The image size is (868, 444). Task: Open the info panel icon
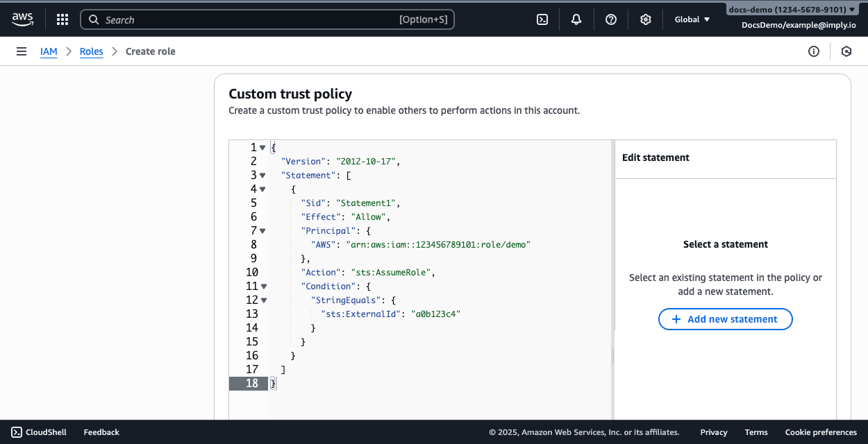click(x=814, y=51)
